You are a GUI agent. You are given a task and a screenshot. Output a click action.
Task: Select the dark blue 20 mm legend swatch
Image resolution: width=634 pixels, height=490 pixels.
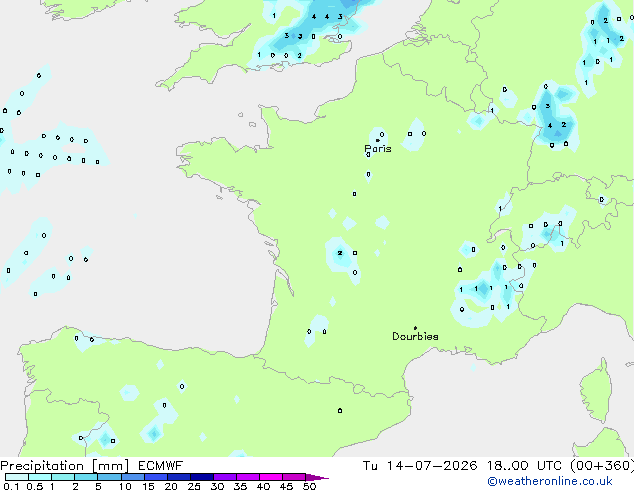(179, 477)
